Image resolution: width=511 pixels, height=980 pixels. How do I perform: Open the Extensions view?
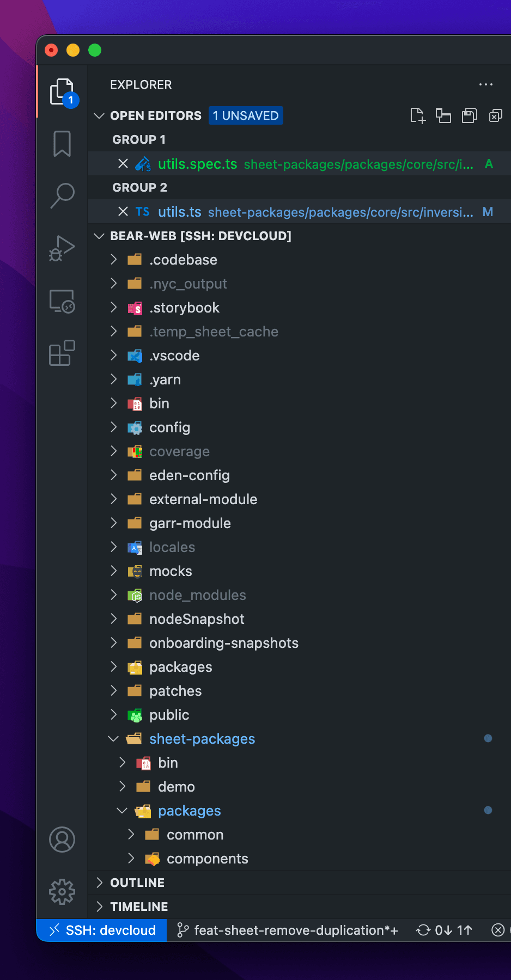pos(62,353)
